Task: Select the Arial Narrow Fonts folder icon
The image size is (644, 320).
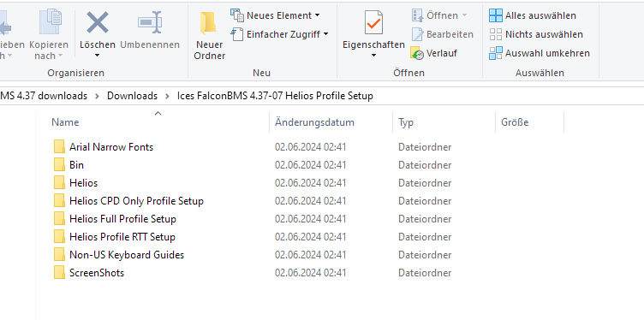Action: click(60, 147)
